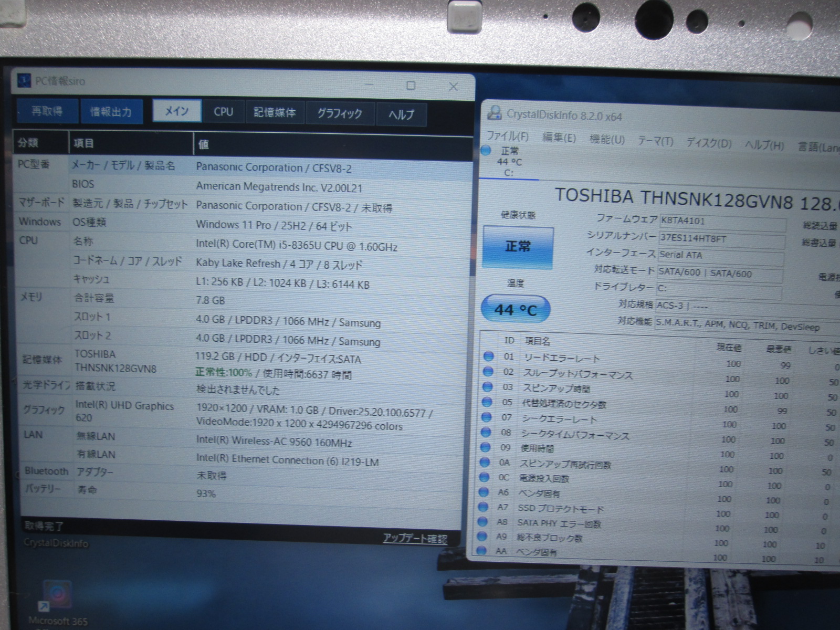Click status circle for A6 ベンダ固有
Viewport: 840px width, 630px height.
pyautogui.click(x=484, y=492)
